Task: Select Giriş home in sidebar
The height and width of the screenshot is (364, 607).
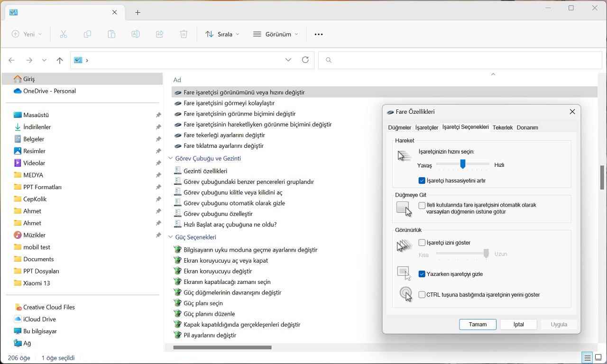Action: tap(83, 79)
